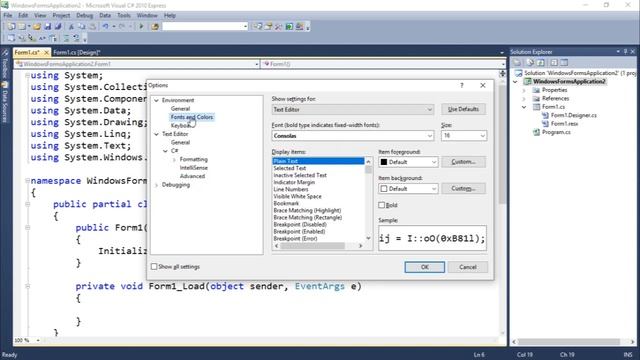Viewport: 640px width, 360px height.
Task: Collapse the Text Editor tree node
Action: coord(156,134)
